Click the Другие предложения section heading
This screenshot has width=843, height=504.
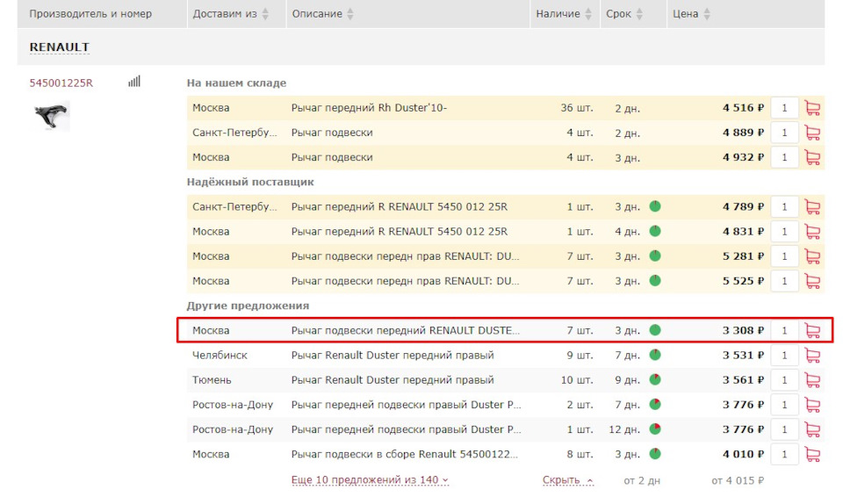[248, 306]
